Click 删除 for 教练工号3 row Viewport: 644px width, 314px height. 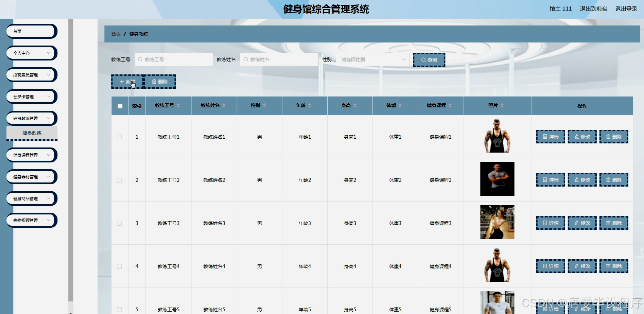tap(614, 223)
